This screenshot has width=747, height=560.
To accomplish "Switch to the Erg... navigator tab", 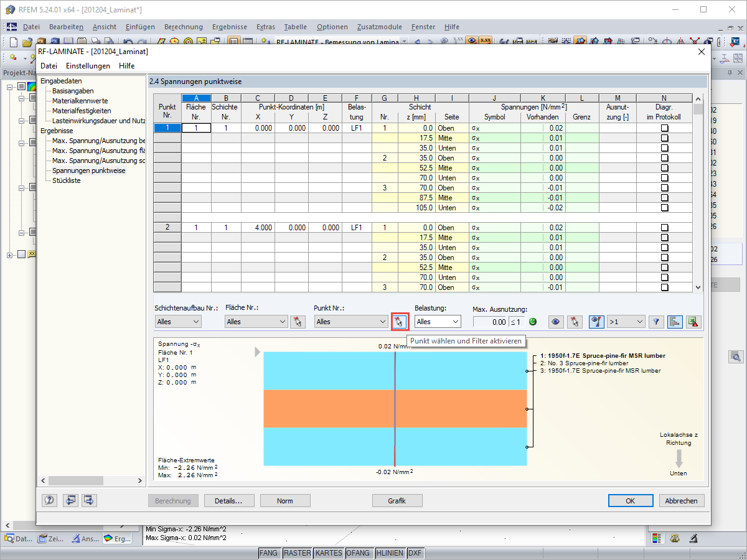I will point(116,539).
